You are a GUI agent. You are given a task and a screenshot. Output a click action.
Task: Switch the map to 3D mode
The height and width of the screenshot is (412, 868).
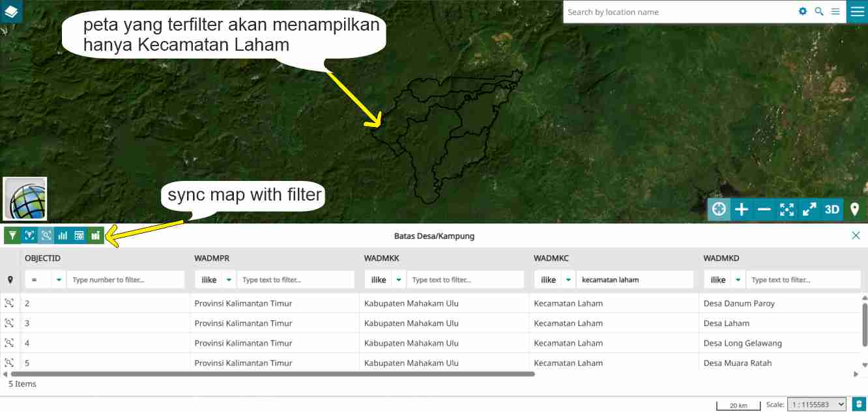pos(832,210)
